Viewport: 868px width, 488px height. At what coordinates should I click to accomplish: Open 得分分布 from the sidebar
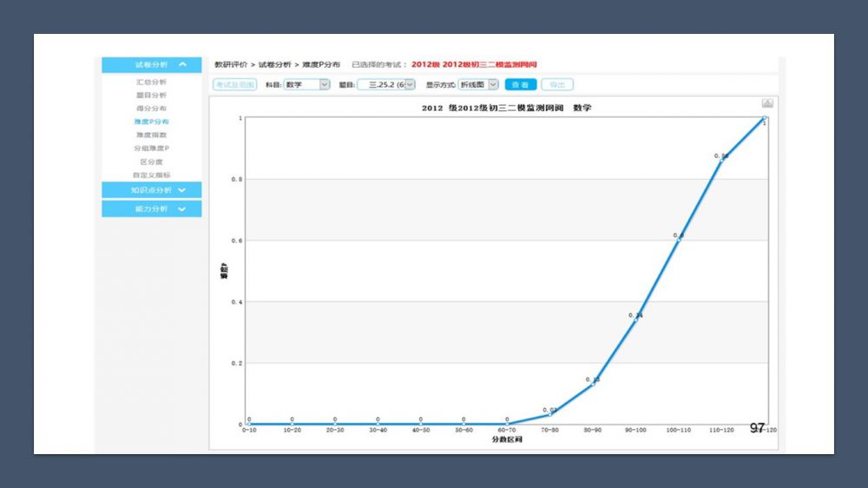point(152,109)
